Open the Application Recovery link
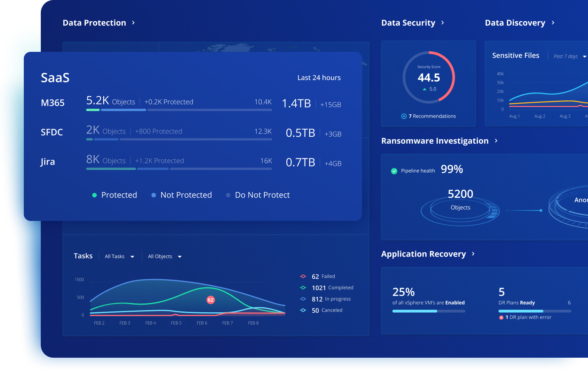Screen dimensions: 588x373 coord(424,254)
